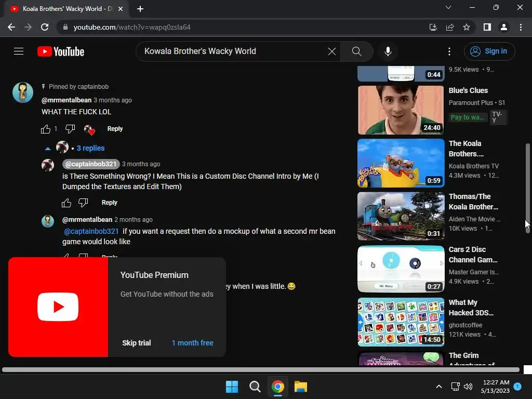Open the Chrome three-dot menu
The image size is (532, 399).
521,27
